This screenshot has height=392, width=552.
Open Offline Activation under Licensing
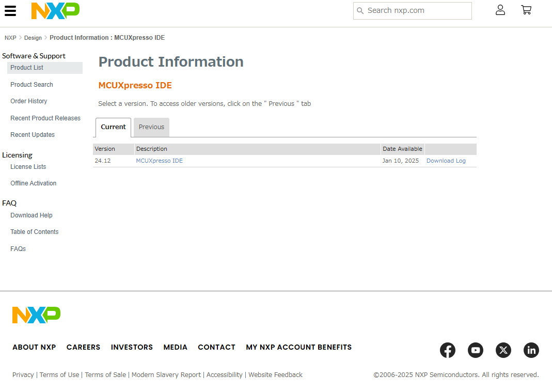pos(33,183)
